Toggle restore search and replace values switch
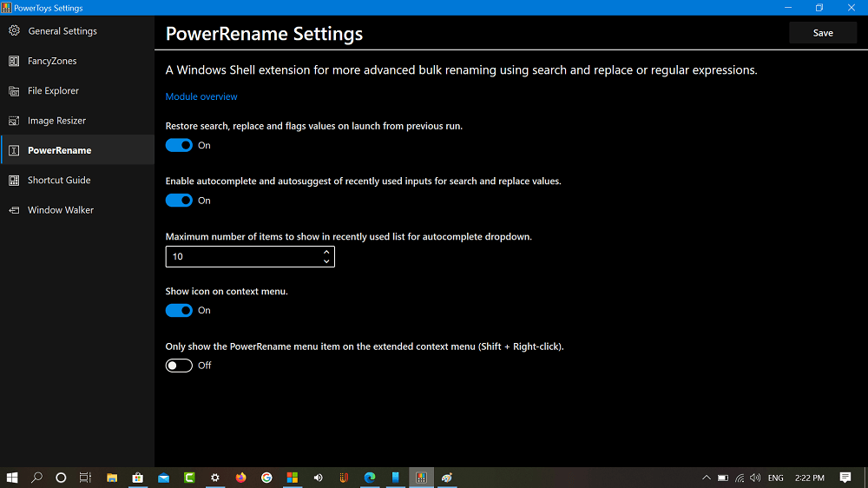The width and height of the screenshot is (868, 488). point(179,145)
